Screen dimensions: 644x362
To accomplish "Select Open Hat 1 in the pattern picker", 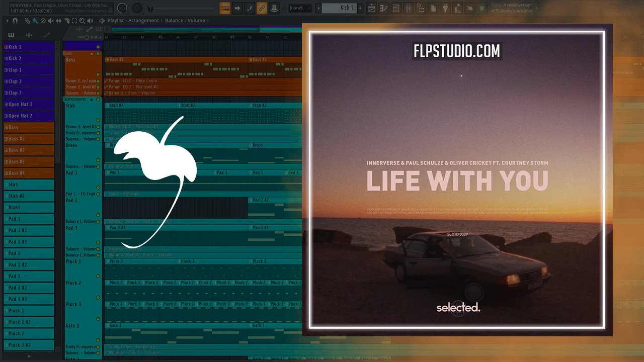I will pos(29,104).
